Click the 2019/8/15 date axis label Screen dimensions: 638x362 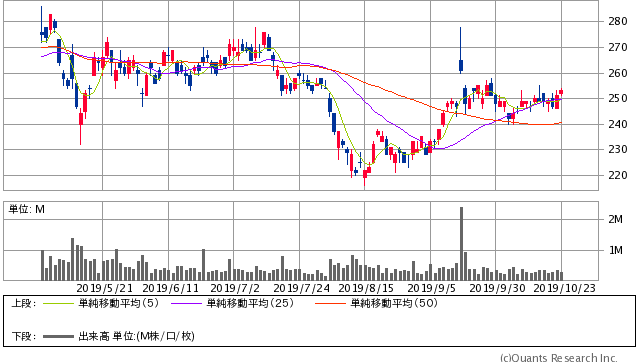(366, 288)
